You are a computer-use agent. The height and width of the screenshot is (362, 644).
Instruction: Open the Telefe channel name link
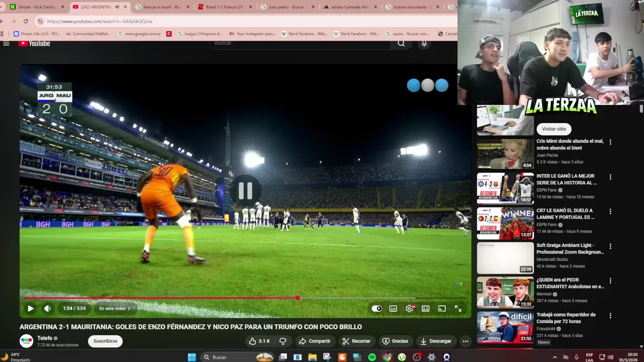(45, 338)
